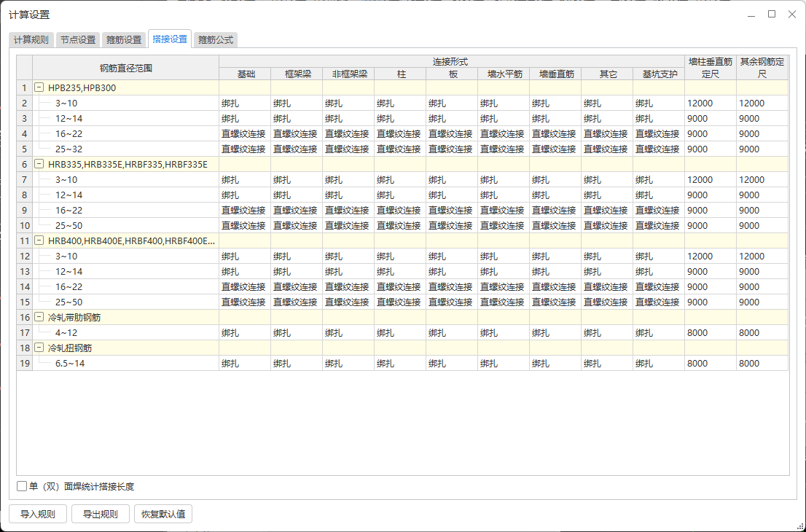
Task: Collapse the HPB235,HPB300 group
Action: click(39, 87)
